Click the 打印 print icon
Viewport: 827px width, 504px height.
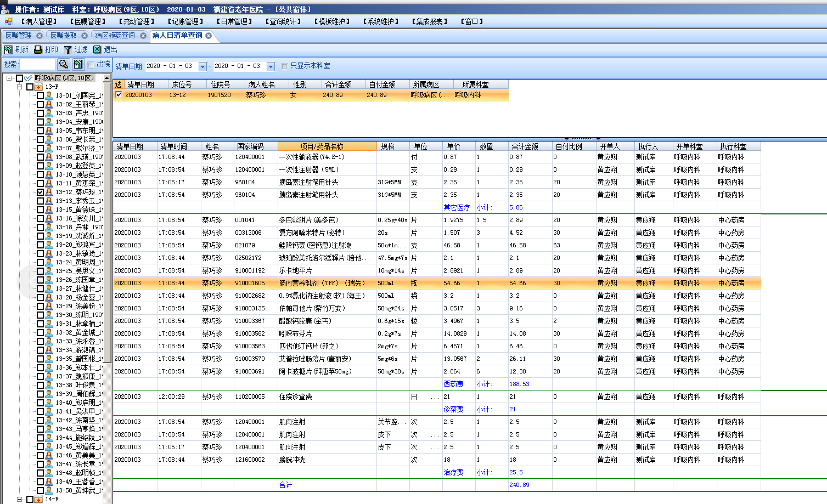point(38,49)
